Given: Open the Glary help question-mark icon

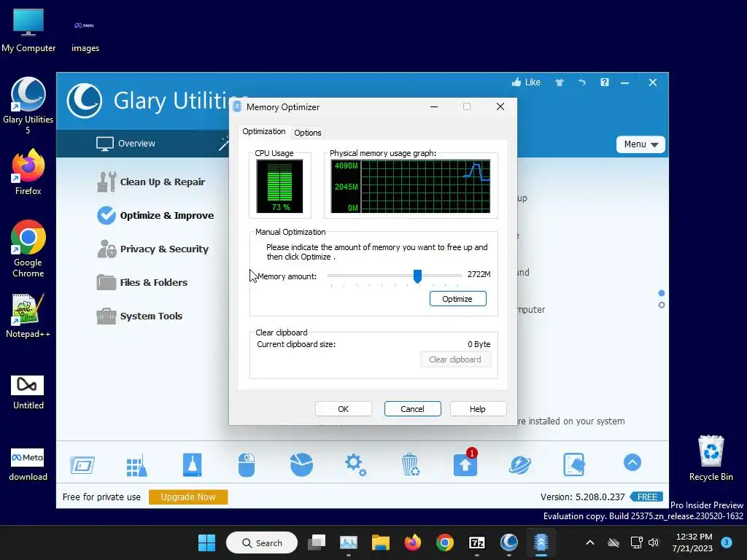Looking at the screenshot, I should pos(605,82).
